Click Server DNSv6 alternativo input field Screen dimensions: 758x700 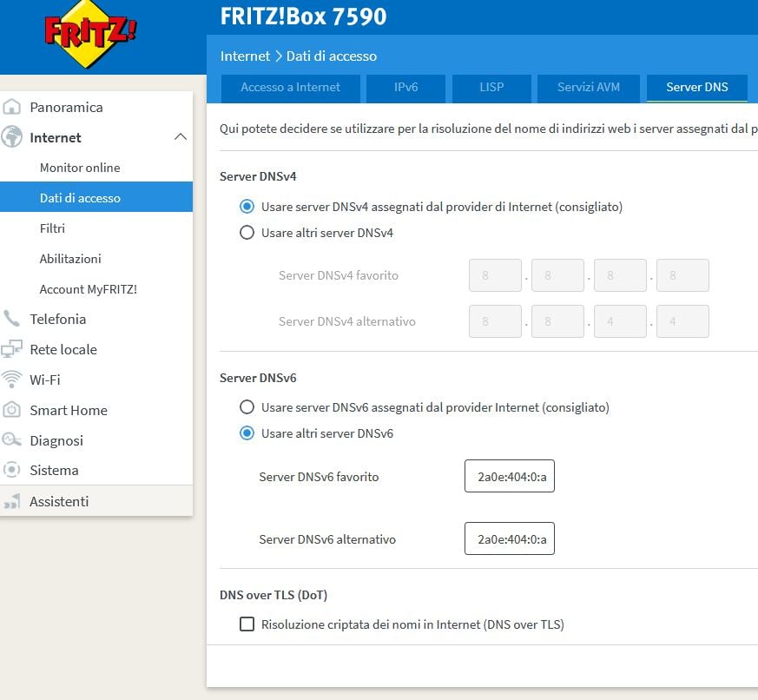[510, 538]
